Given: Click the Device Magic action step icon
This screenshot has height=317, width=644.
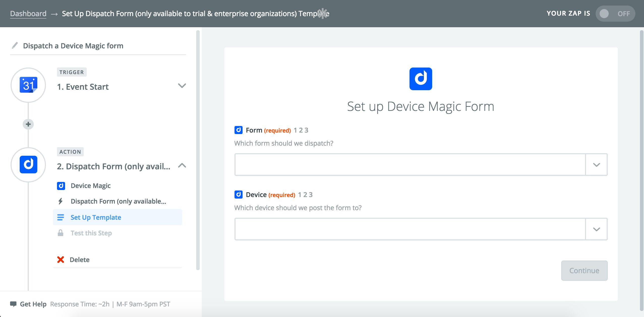Looking at the screenshot, I should pyautogui.click(x=28, y=165).
